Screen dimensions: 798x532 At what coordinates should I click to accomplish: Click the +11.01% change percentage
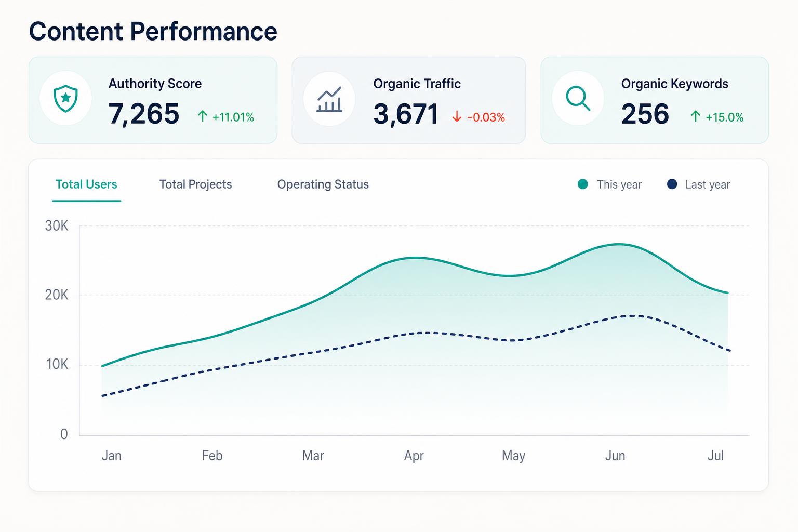click(233, 117)
